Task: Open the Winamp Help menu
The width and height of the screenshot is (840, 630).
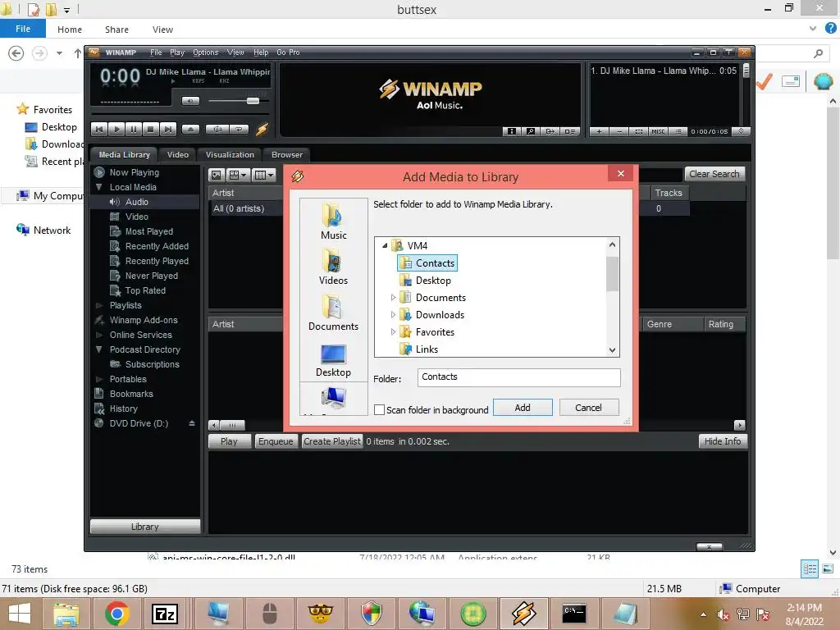Action: pos(261,52)
